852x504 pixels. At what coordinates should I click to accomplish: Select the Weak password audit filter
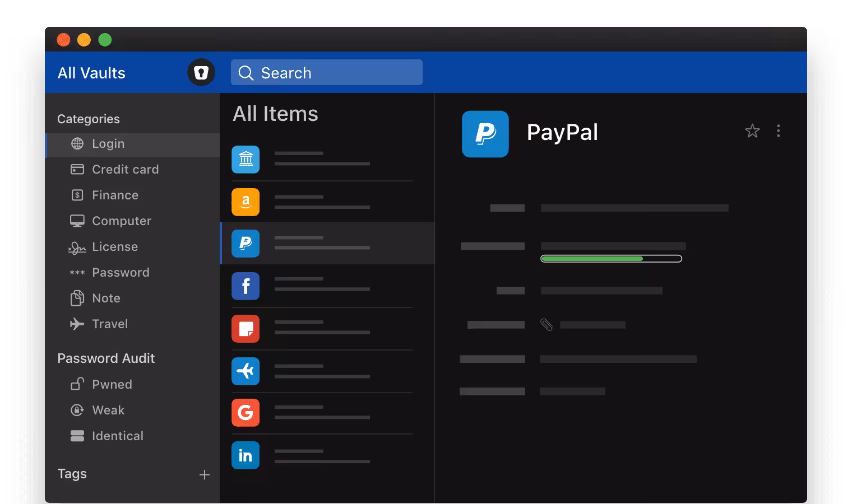[x=108, y=410]
